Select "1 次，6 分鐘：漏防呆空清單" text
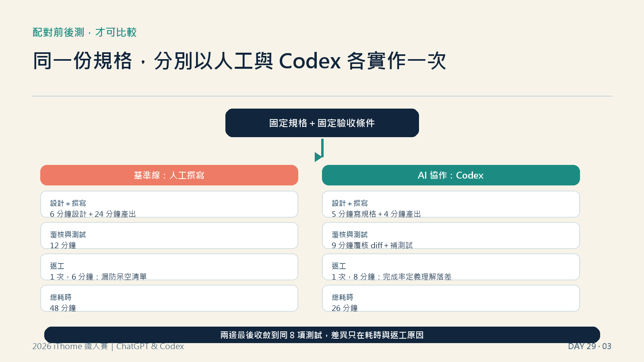 tap(98, 277)
